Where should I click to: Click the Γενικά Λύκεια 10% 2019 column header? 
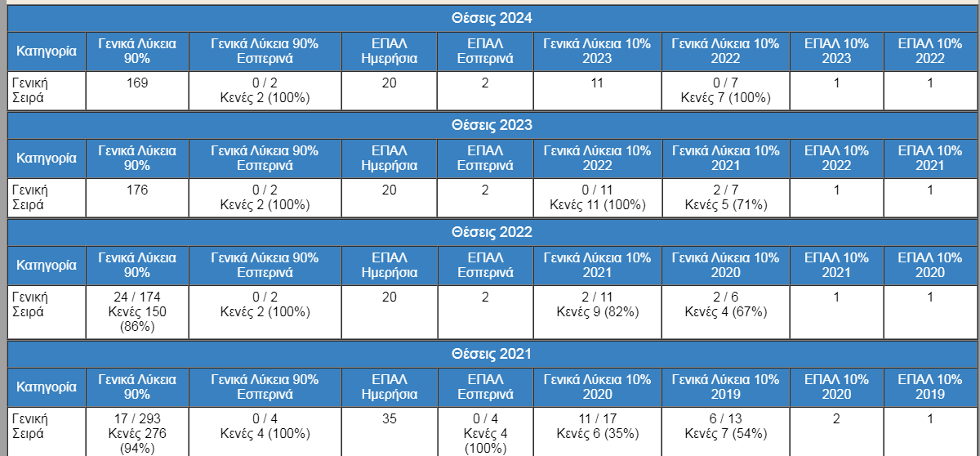(725, 387)
